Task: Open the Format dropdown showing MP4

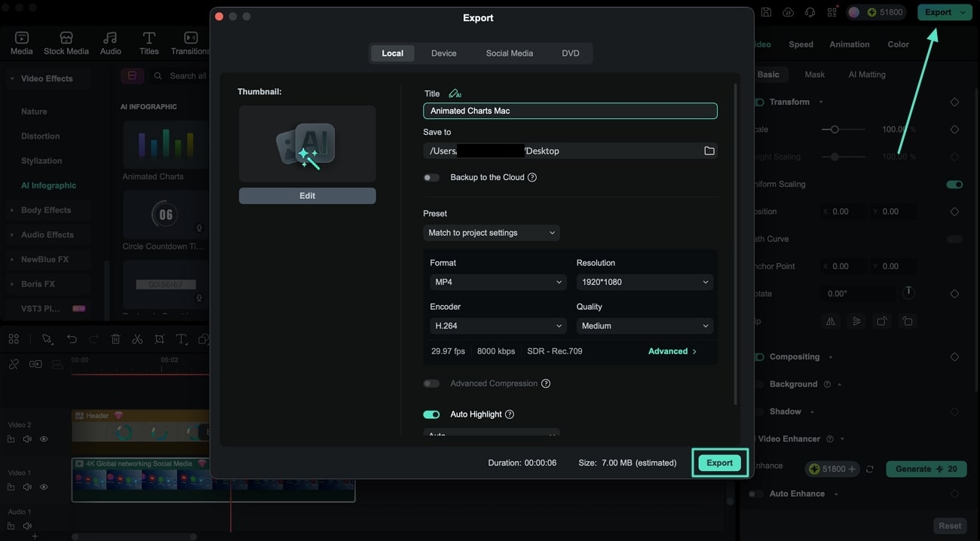Action: click(x=498, y=281)
